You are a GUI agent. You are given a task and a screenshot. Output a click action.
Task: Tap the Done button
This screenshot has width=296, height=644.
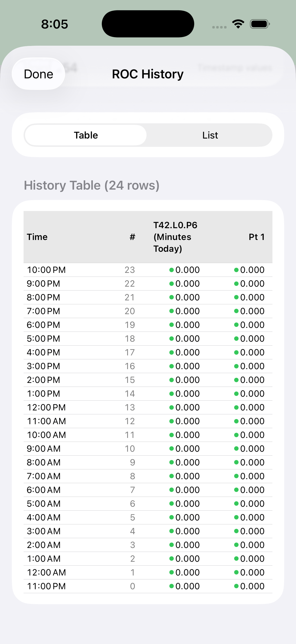click(39, 74)
